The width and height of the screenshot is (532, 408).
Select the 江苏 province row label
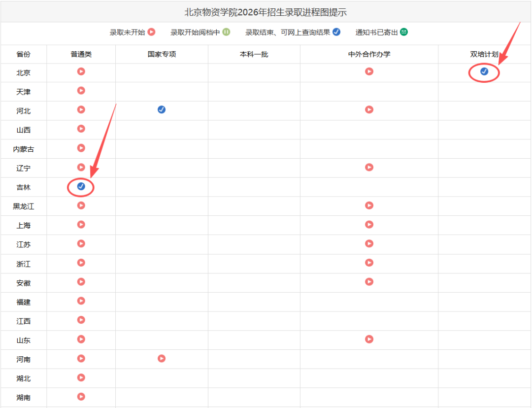coord(24,245)
